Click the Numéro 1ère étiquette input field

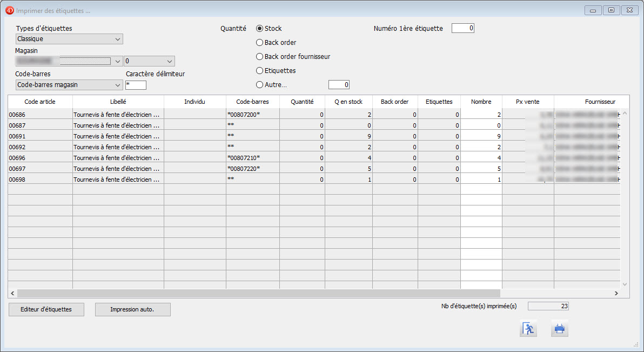click(462, 29)
